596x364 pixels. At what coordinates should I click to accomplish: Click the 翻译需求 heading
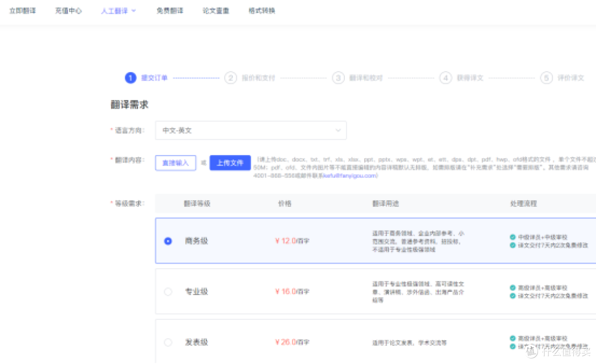click(x=129, y=104)
